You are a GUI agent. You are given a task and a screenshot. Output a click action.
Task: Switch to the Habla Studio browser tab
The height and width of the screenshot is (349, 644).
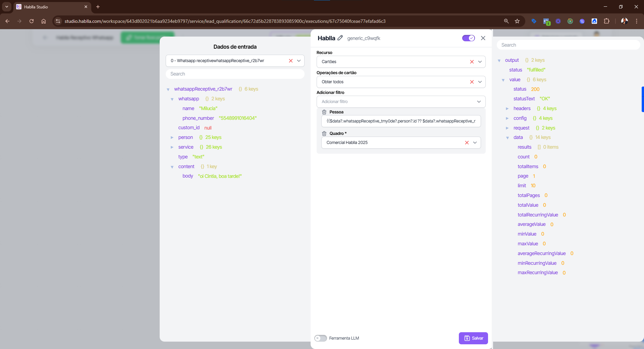[x=50, y=7]
